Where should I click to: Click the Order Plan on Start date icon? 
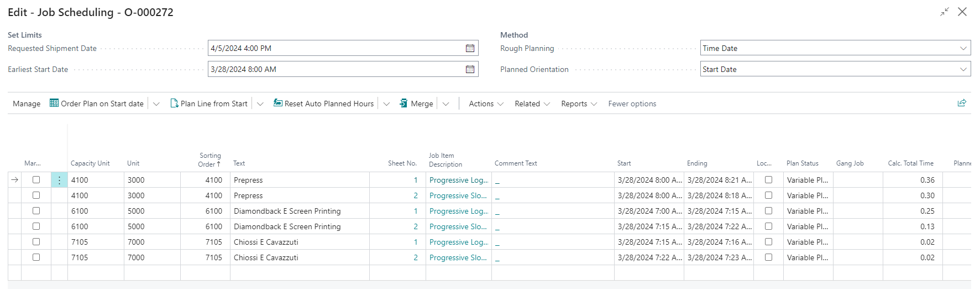[54, 104]
